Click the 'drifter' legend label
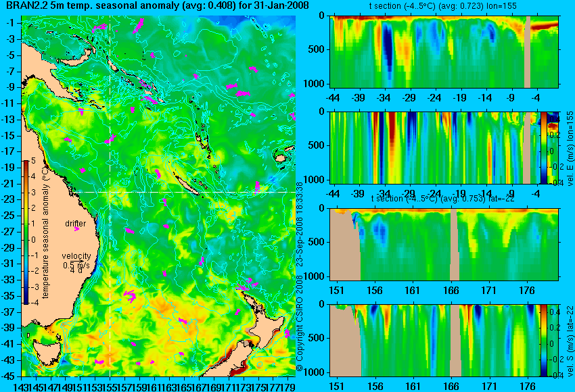Screen dimensions: 575x392 click(x=76, y=223)
